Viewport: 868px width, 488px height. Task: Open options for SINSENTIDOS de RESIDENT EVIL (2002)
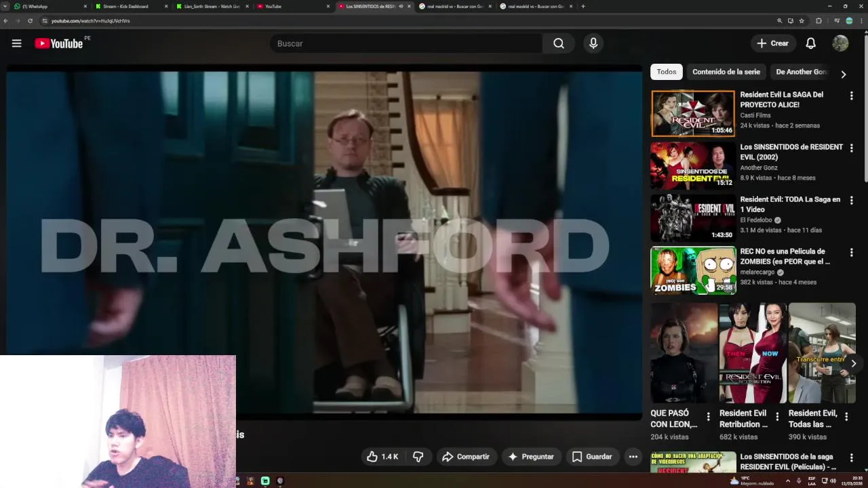(851, 148)
